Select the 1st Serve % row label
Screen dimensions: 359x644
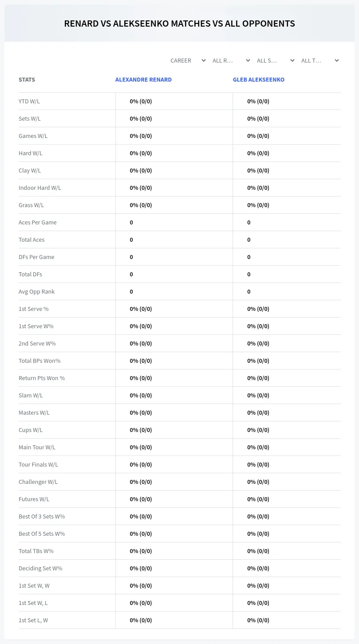click(34, 309)
